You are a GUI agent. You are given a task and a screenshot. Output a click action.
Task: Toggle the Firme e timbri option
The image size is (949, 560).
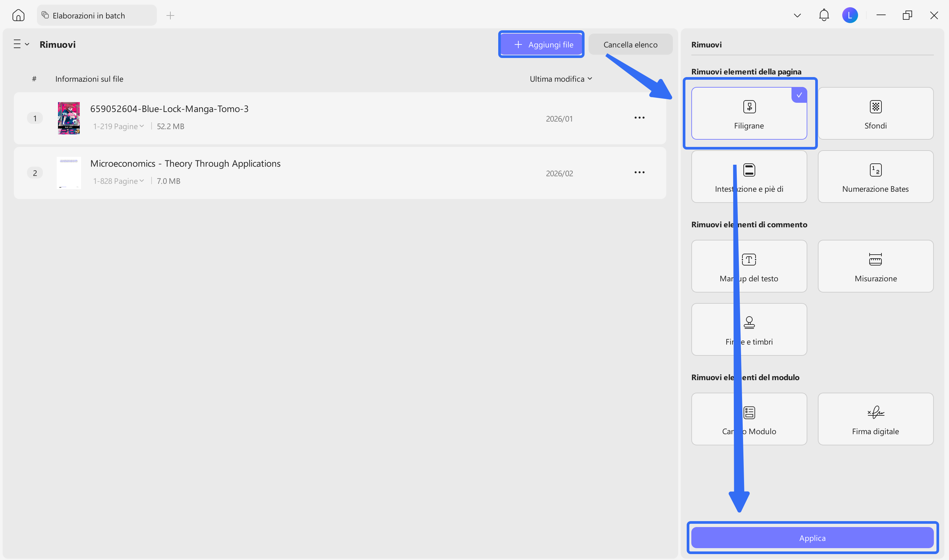pyautogui.click(x=749, y=329)
